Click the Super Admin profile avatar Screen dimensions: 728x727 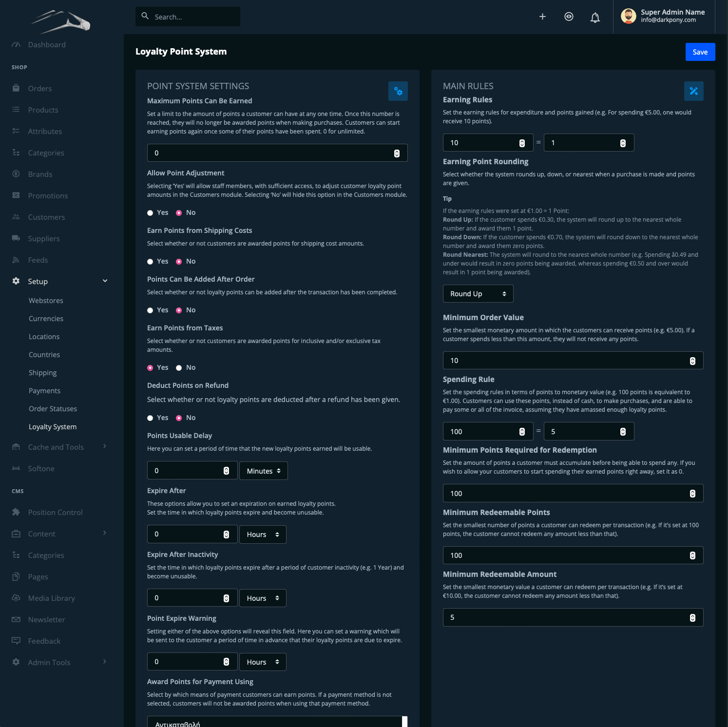(628, 16)
